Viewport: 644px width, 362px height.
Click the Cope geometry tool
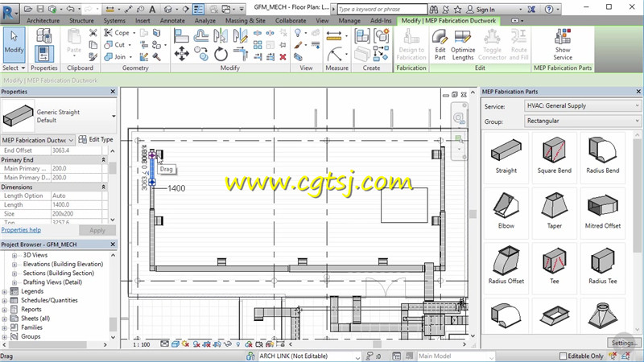(x=117, y=32)
